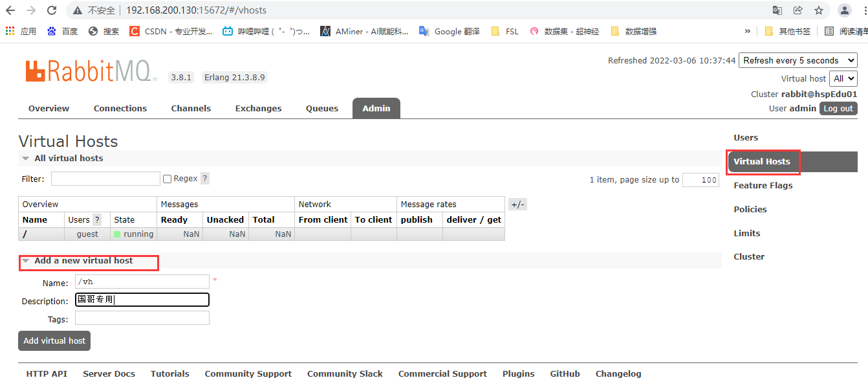The height and width of the screenshot is (389, 868).
Task: Click the help ? next to Regex
Action: [204, 179]
